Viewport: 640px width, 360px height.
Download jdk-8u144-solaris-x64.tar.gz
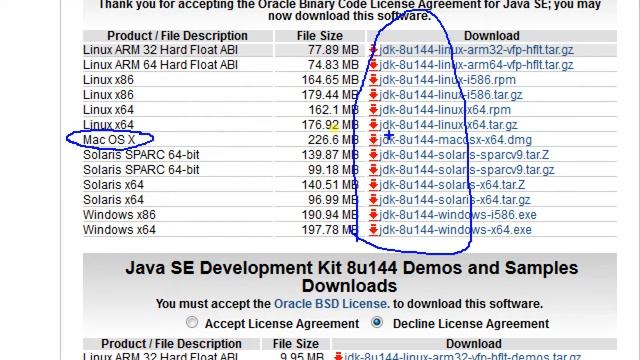click(455, 200)
